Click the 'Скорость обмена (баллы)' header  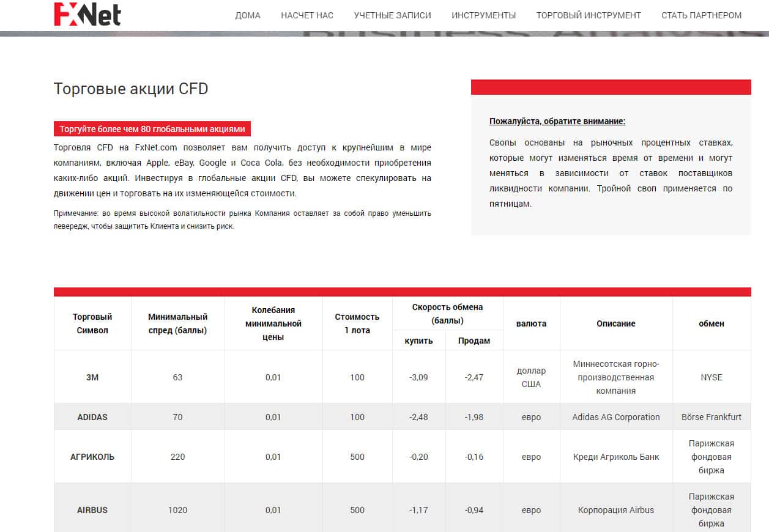point(447,314)
